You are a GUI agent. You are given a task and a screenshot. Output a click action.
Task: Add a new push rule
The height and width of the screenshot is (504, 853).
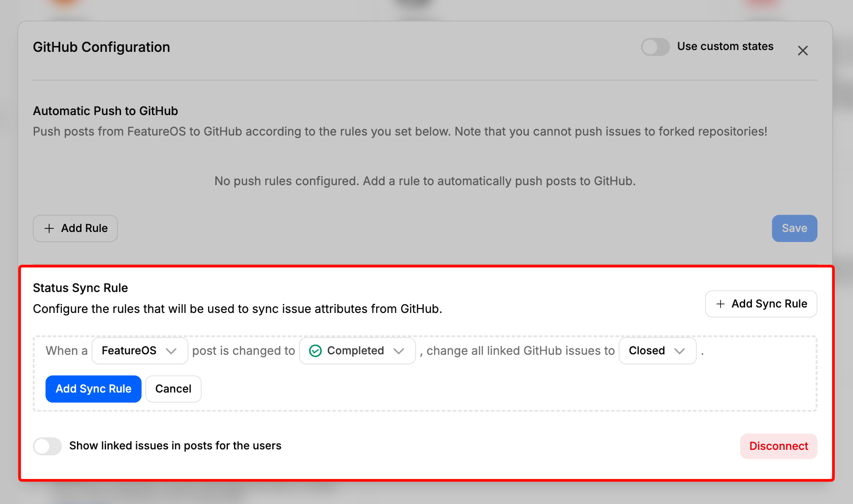(x=75, y=228)
